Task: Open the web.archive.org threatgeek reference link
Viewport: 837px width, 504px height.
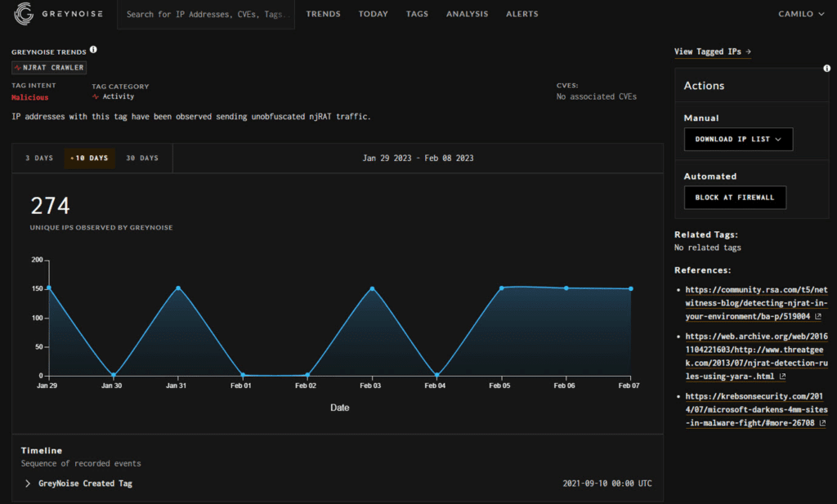Action: (756, 356)
